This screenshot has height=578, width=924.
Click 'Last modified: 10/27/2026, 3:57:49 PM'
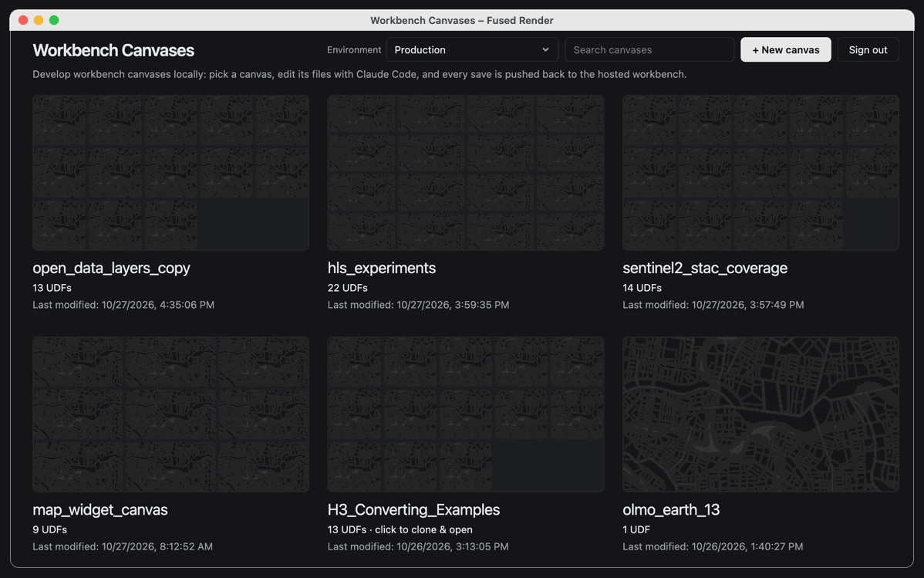[x=713, y=305]
